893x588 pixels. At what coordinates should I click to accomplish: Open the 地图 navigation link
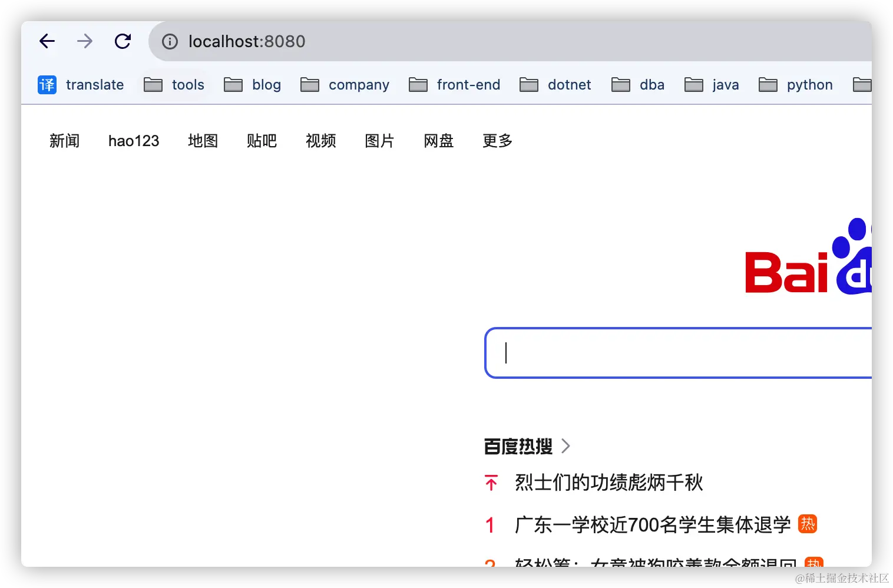[x=203, y=141]
